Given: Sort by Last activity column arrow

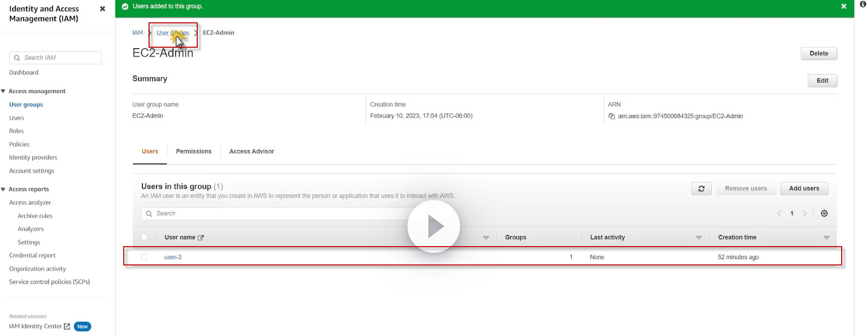Looking at the screenshot, I should (699, 238).
